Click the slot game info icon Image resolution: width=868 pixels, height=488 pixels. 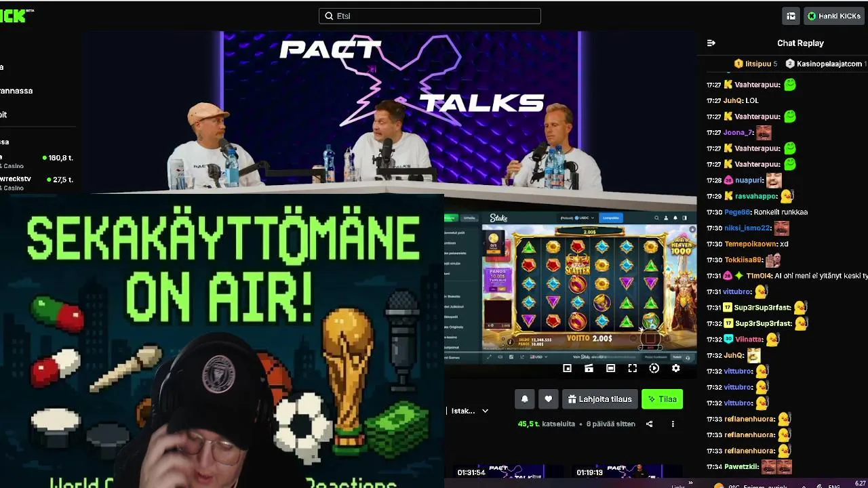pos(510,342)
